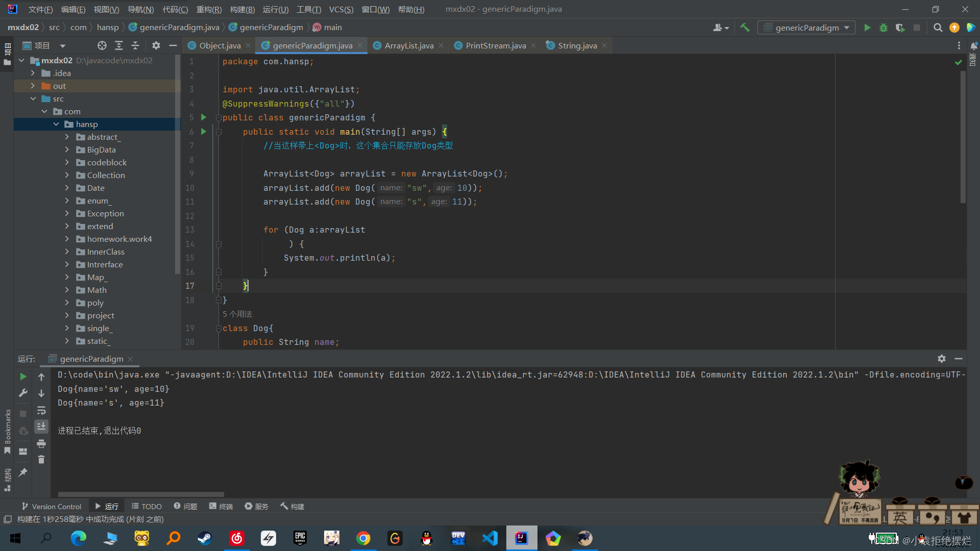Switch to Object.java tab
This screenshot has width=980, height=551.
coord(219,45)
